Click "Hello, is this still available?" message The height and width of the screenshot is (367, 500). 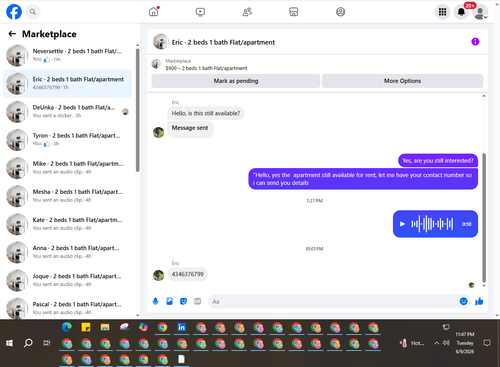pyautogui.click(x=206, y=113)
